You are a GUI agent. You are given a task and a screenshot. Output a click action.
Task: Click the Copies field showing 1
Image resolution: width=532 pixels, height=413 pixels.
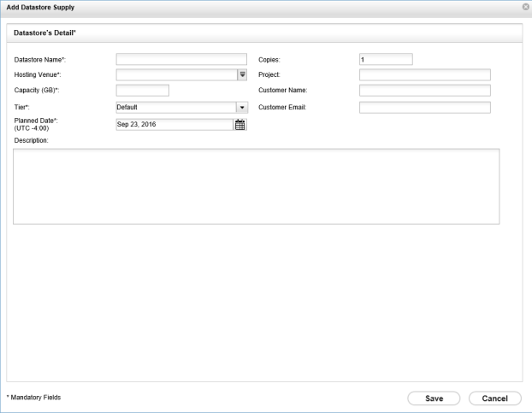386,59
